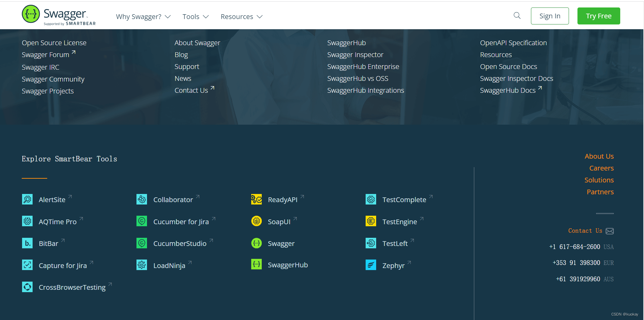644x320 pixels.
Task: Click the Zephyr product icon
Action: coord(371,265)
